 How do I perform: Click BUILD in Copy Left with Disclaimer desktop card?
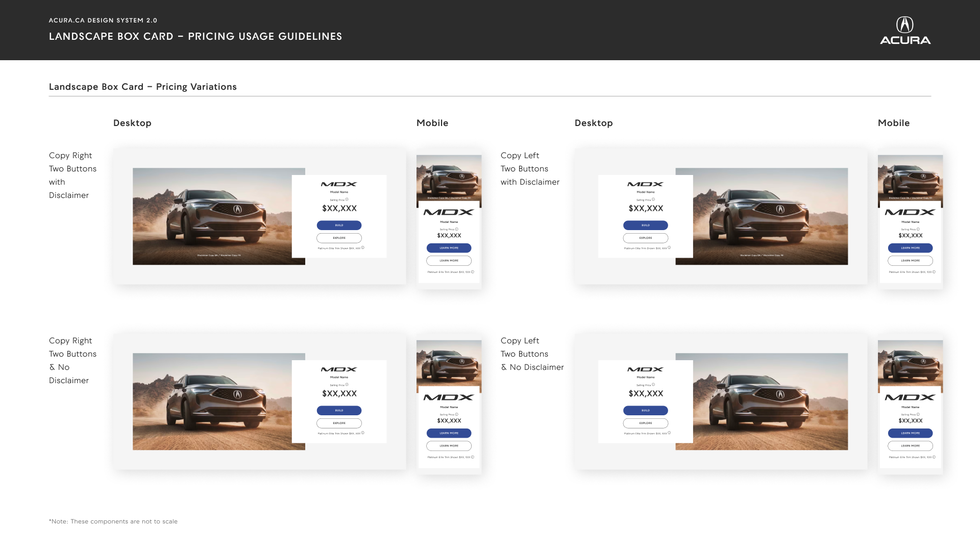(x=646, y=225)
